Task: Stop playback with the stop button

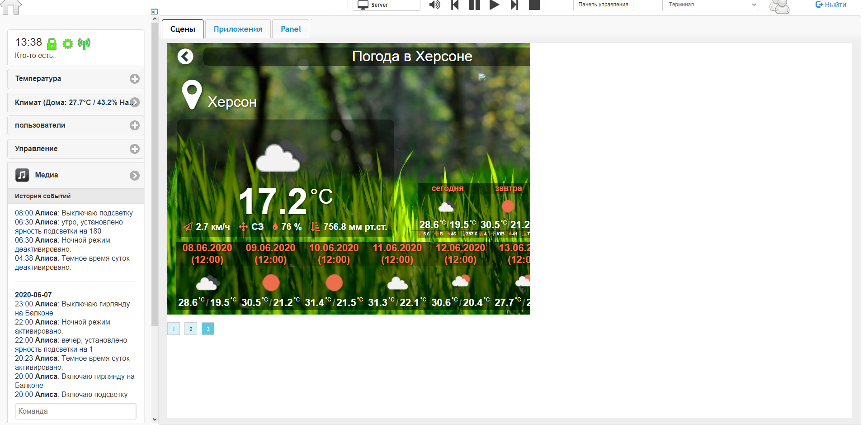Action: click(x=534, y=5)
